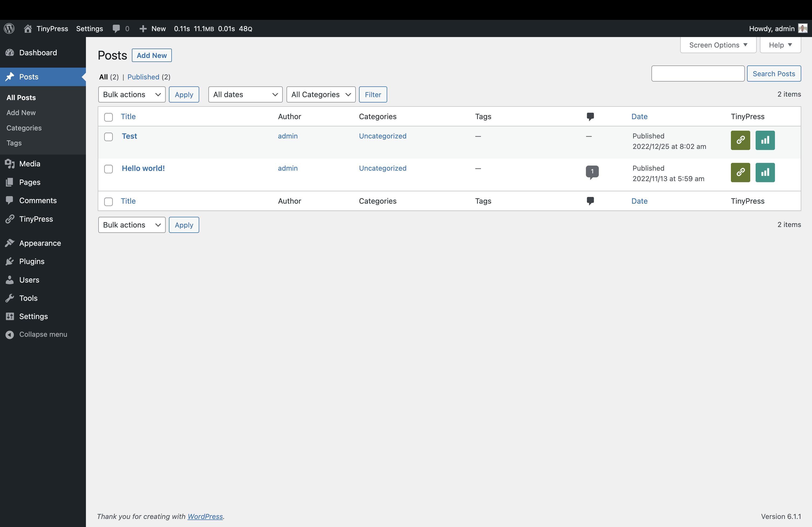Click the Media icon in sidebar
Screen dimensions: 812x527
click(x=10, y=164)
